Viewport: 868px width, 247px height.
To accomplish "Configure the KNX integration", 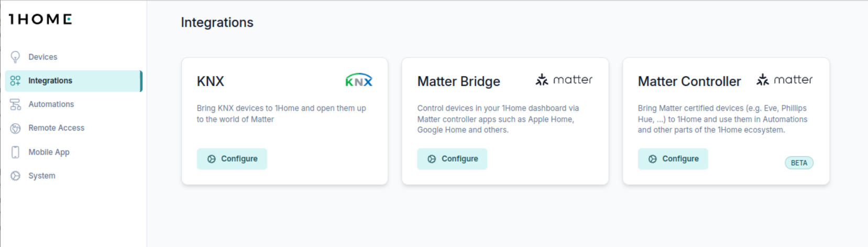I will point(232,159).
